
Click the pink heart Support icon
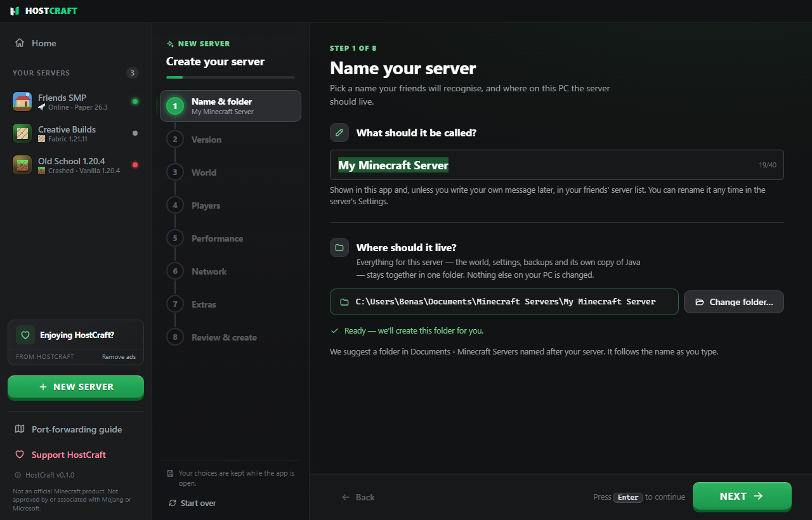click(x=20, y=455)
